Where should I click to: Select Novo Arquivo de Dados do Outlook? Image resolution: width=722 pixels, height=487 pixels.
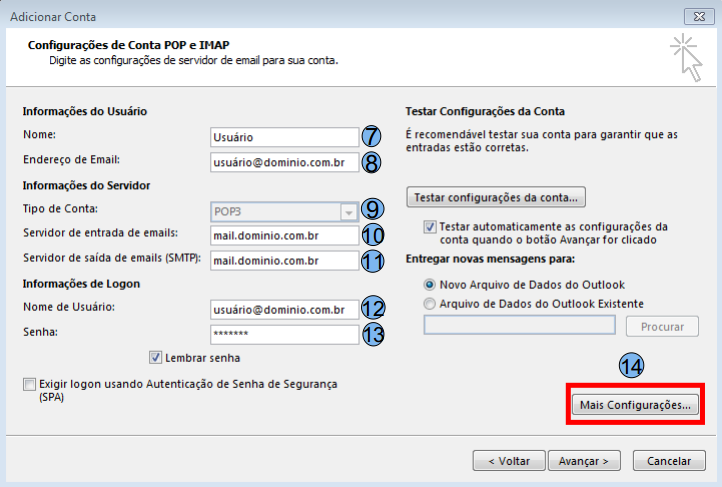(430, 284)
